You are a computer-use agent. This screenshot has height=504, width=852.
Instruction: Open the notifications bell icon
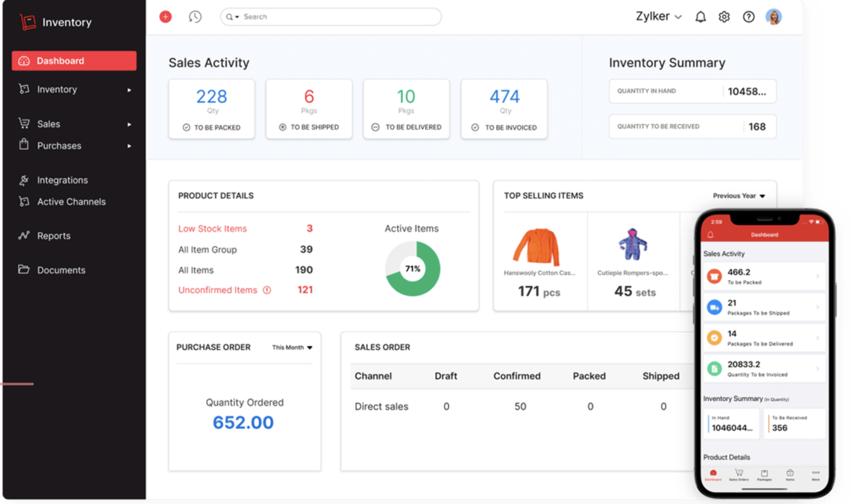tap(701, 17)
